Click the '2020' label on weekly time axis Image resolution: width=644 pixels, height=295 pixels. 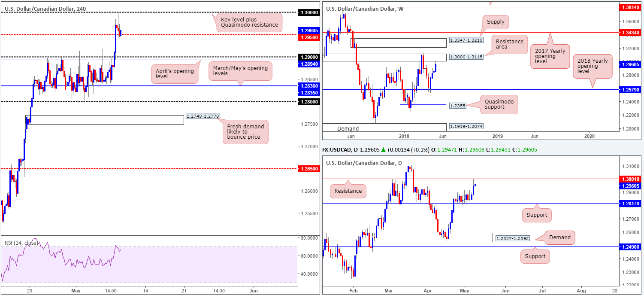coord(590,136)
